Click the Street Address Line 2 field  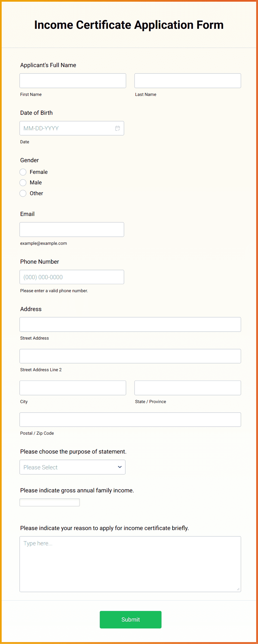[130, 356]
